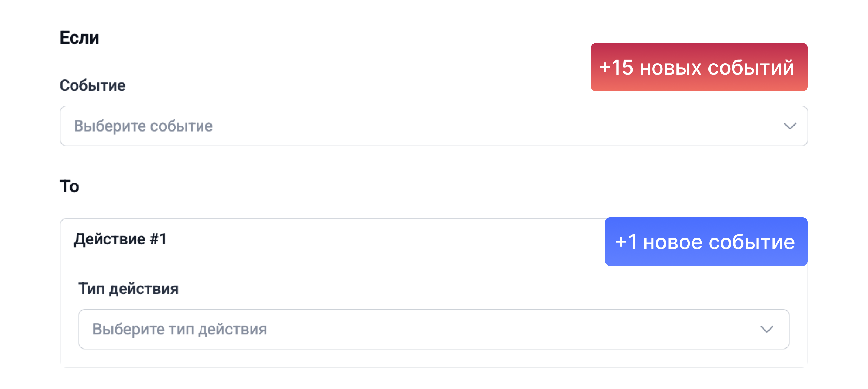Click the red "+15 новых событий" badge
868x389 pixels.
(x=699, y=67)
